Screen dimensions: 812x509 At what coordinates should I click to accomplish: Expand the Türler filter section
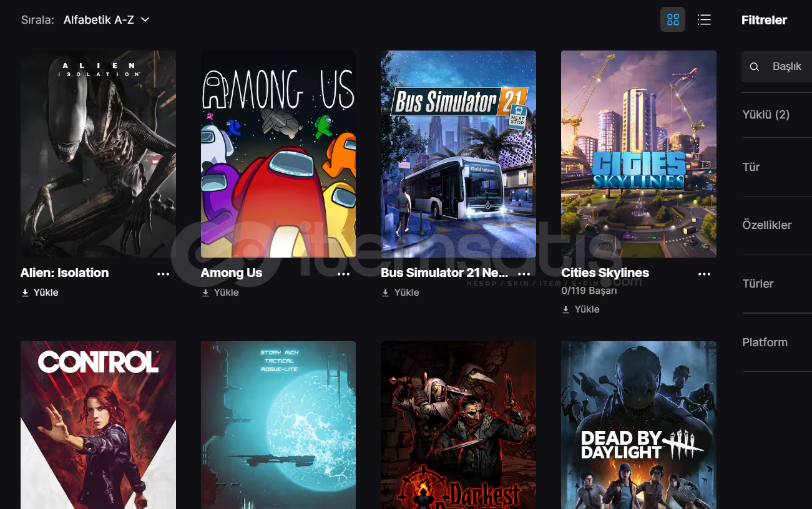777,284
